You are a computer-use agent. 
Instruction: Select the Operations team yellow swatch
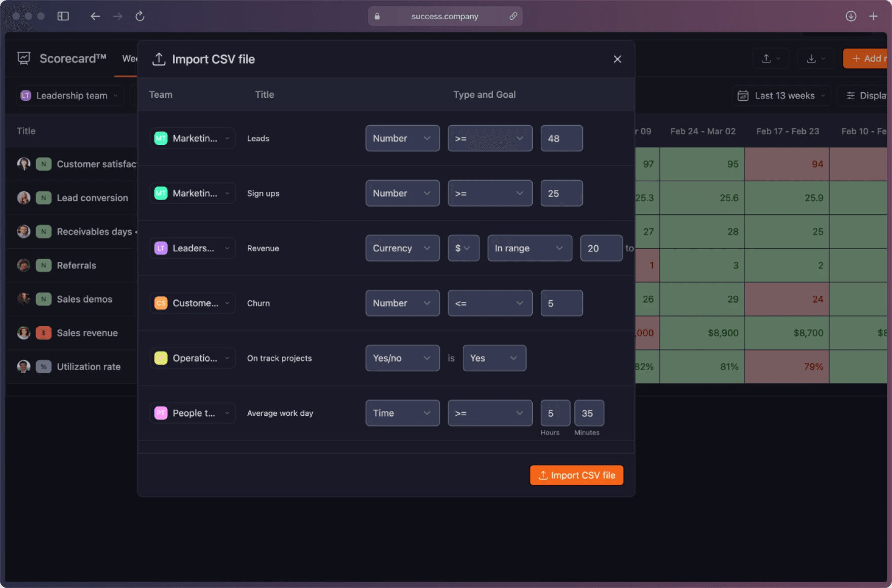(161, 358)
